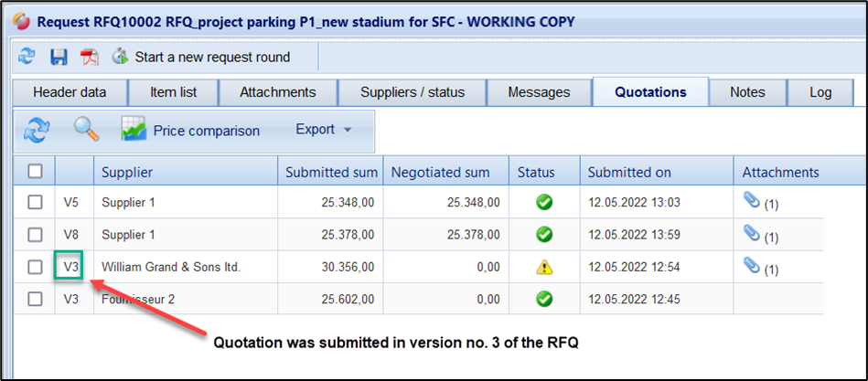Open the Suppliers / status tab
Image resolution: width=868 pixels, height=381 pixels.
click(x=412, y=92)
